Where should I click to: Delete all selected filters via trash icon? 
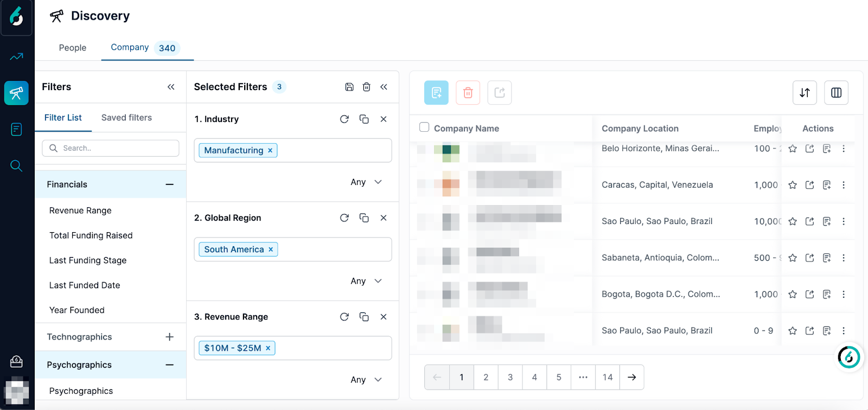(367, 87)
